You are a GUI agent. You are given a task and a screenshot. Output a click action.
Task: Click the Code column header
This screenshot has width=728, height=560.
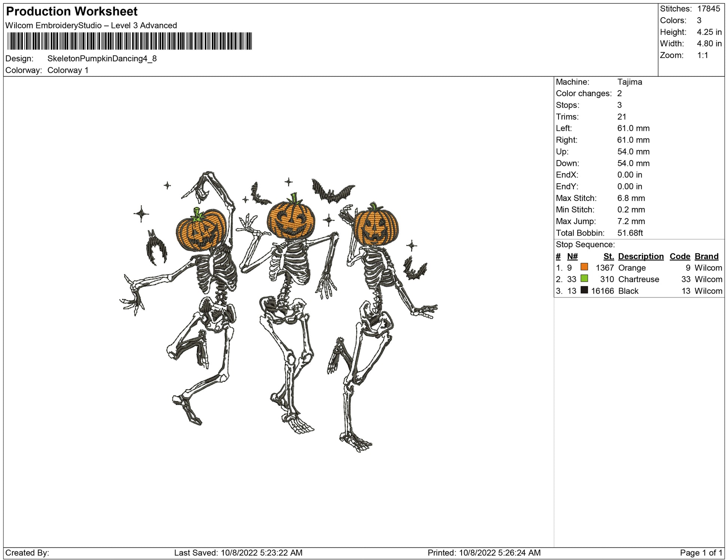point(680,256)
